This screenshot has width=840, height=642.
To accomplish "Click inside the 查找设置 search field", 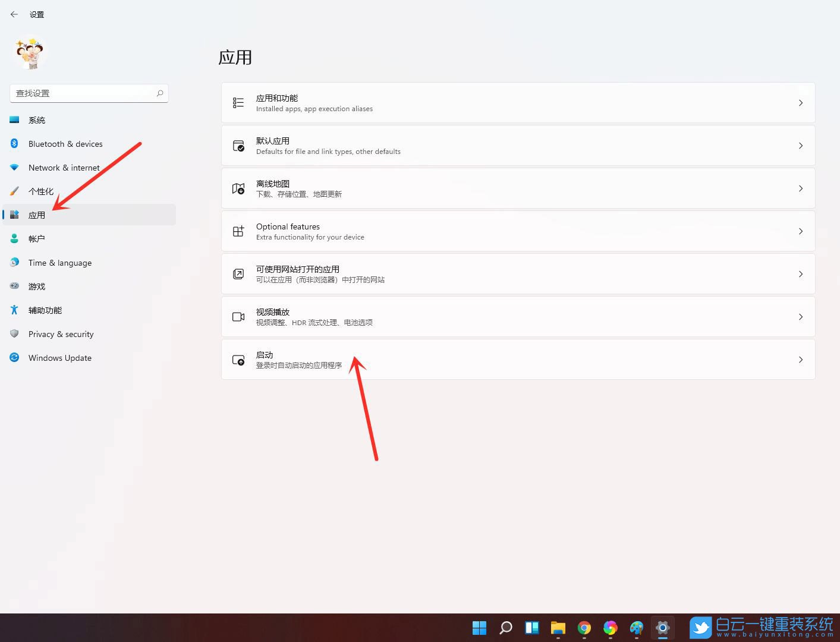I will [x=83, y=93].
